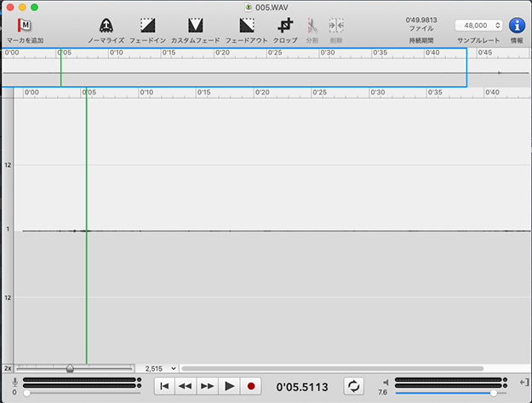
Task: Apply Normalize to the audio
Action: click(x=106, y=26)
